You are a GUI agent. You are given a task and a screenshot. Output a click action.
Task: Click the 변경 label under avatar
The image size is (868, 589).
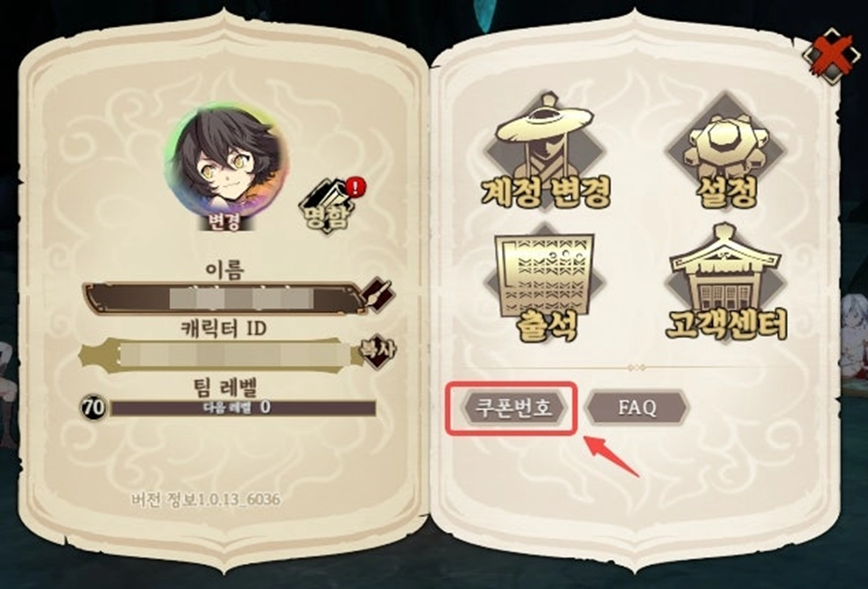tap(225, 221)
